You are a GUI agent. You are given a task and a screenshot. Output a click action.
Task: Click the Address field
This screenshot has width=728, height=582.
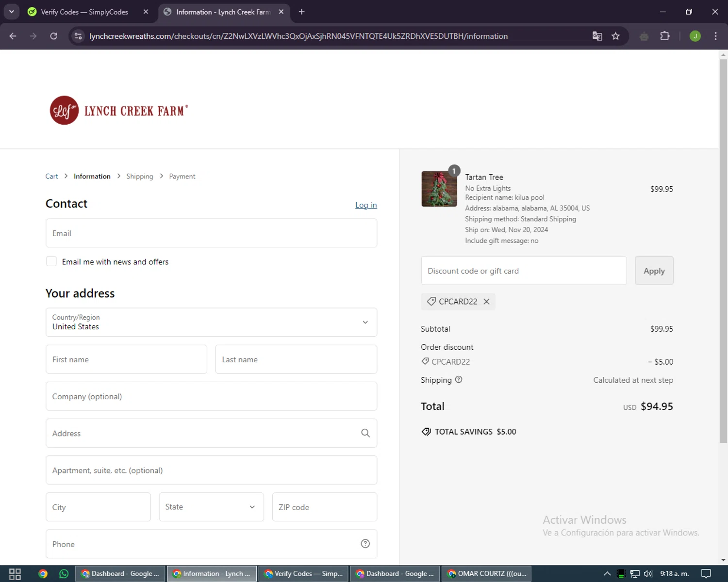tap(211, 433)
